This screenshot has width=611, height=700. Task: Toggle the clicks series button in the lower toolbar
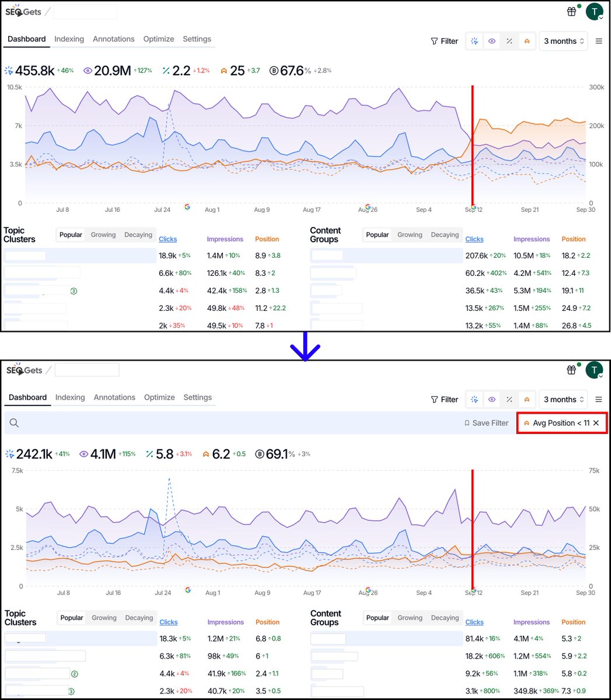coord(474,400)
